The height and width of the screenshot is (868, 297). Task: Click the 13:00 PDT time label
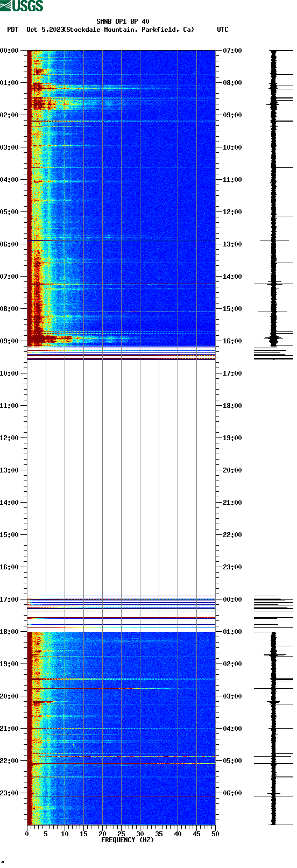point(10,470)
